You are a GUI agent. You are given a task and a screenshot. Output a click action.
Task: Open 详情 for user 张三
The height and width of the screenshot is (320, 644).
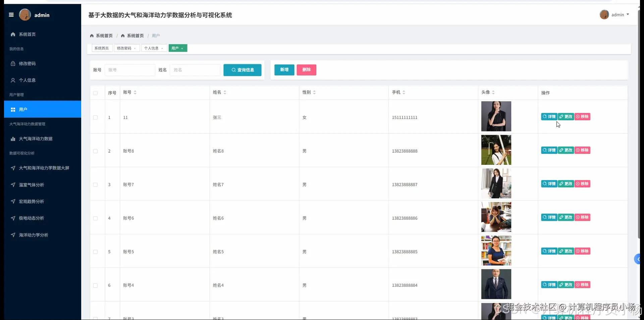click(549, 117)
